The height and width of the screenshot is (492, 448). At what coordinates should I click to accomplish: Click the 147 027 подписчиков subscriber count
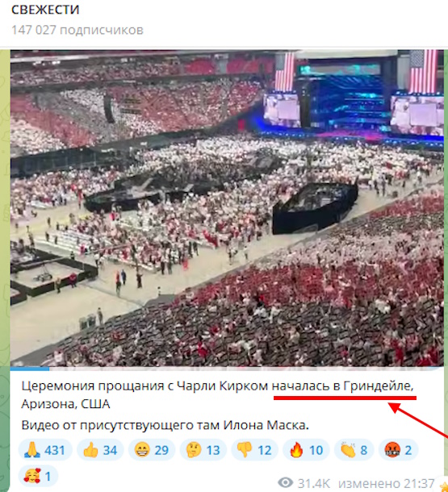coord(77,30)
